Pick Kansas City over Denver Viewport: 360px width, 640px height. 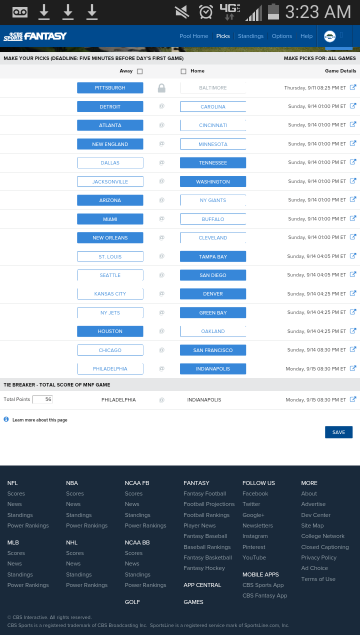pos(110,294)
